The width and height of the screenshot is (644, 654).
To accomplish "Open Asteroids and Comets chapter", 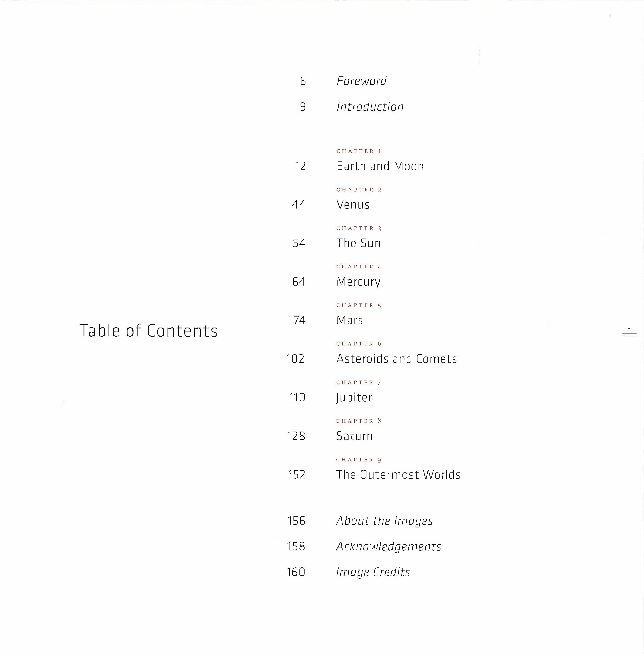I will tap(396, 359).
